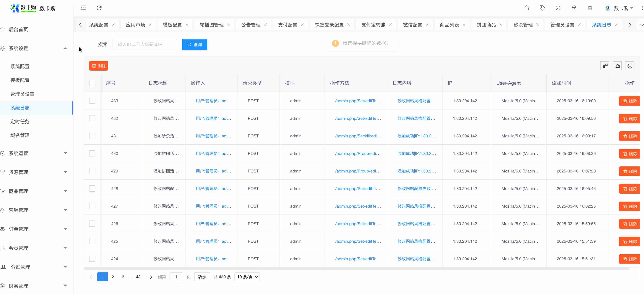Collapse the sidebar with the menu fold icon
Screen dimensions: 644x294
pyautogui.click(x=83, y=8)
